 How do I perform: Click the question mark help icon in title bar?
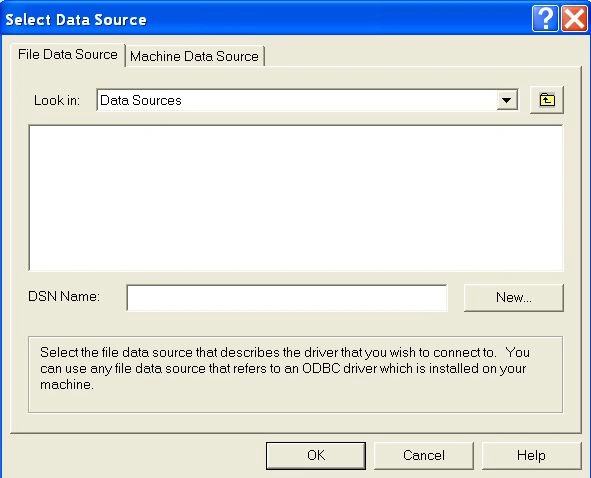pos(545,18)
